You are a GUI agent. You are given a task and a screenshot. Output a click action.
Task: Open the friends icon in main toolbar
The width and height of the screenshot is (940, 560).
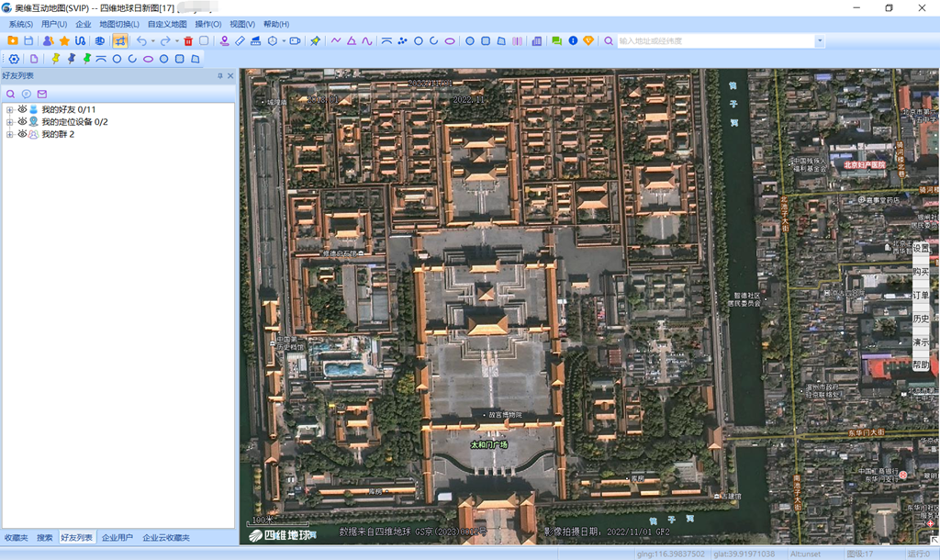48,40
